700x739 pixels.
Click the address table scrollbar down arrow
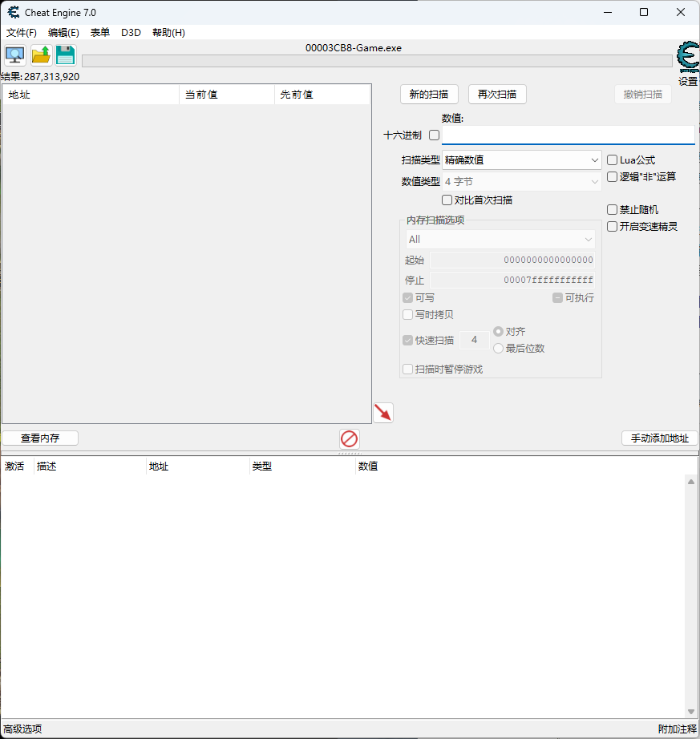pos(691,712)
